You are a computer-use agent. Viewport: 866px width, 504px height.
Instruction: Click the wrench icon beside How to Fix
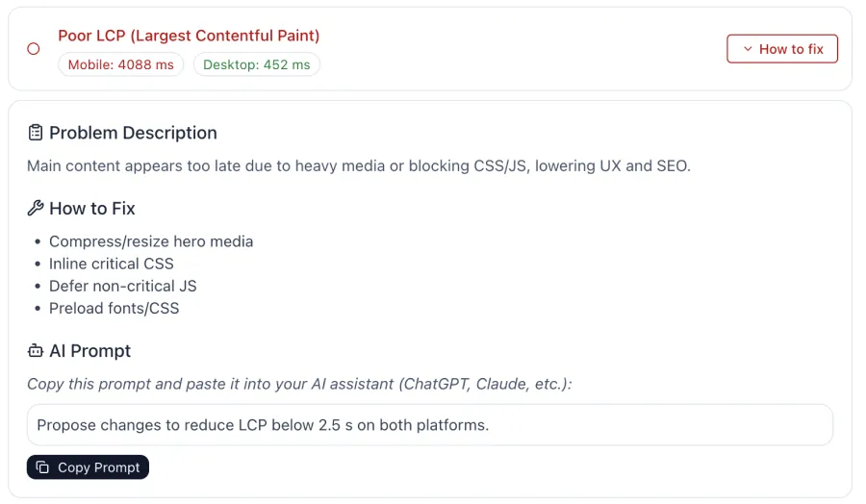click(36, 209)
